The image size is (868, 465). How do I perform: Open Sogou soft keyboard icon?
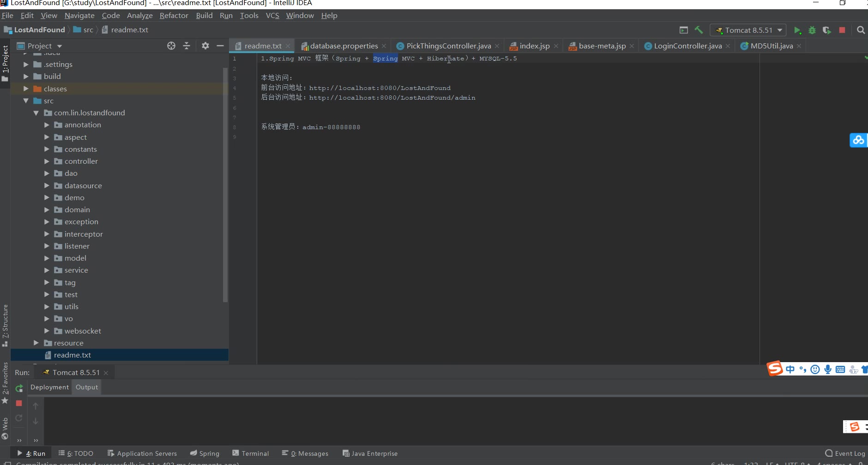click(840, 369)
